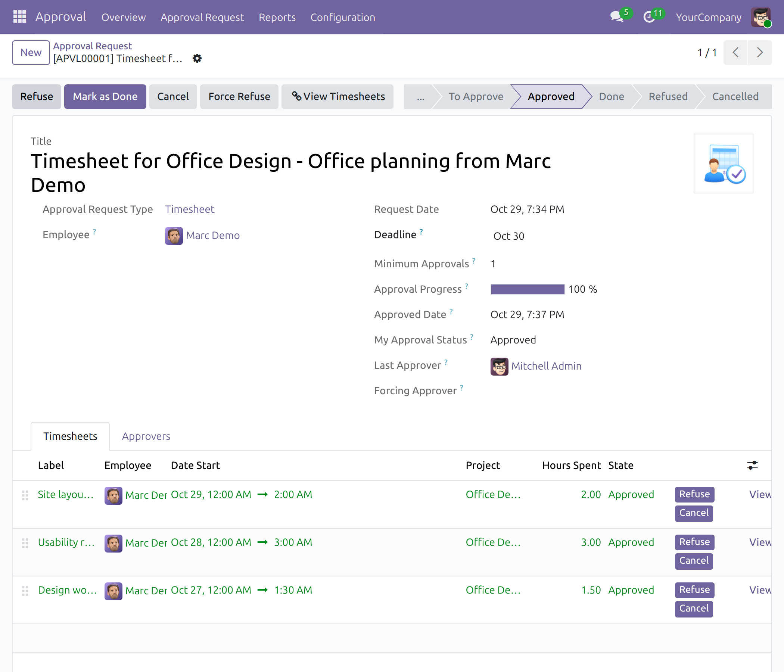Follow the Approval Request breadcrumb link
Viewport: 784px width, 672px height.
click(x=92, y=46)
